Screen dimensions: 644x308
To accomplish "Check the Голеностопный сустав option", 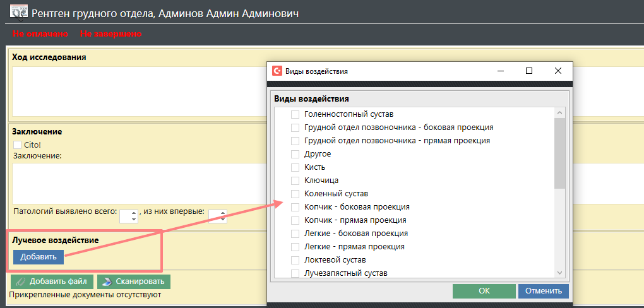I will (x=294, y=114).
